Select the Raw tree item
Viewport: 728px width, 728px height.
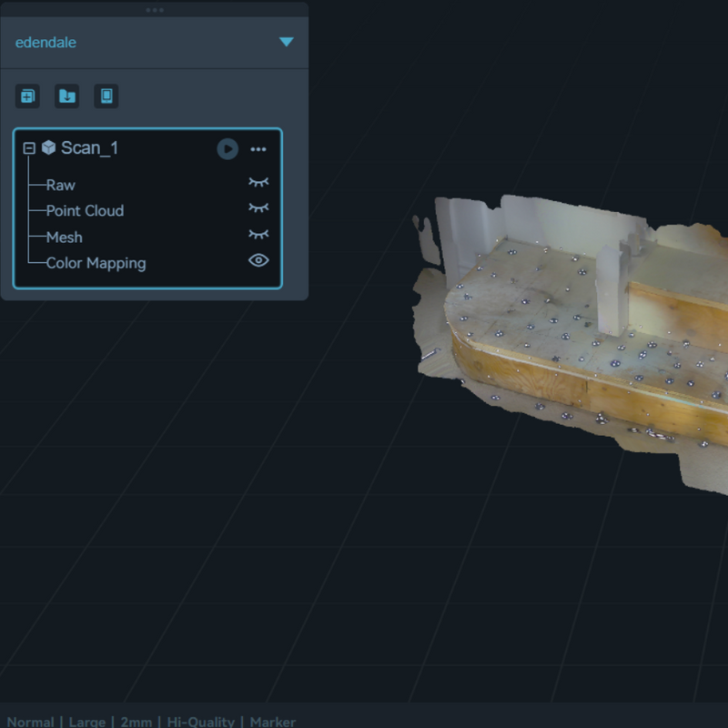(61, 186)
